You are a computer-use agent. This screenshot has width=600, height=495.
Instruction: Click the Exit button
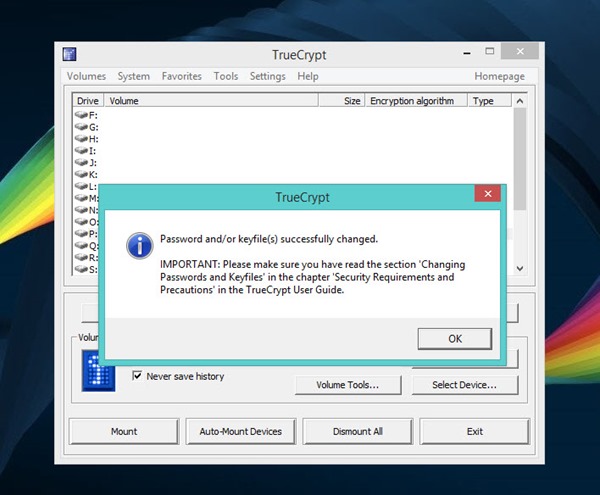tap(475, 431)
